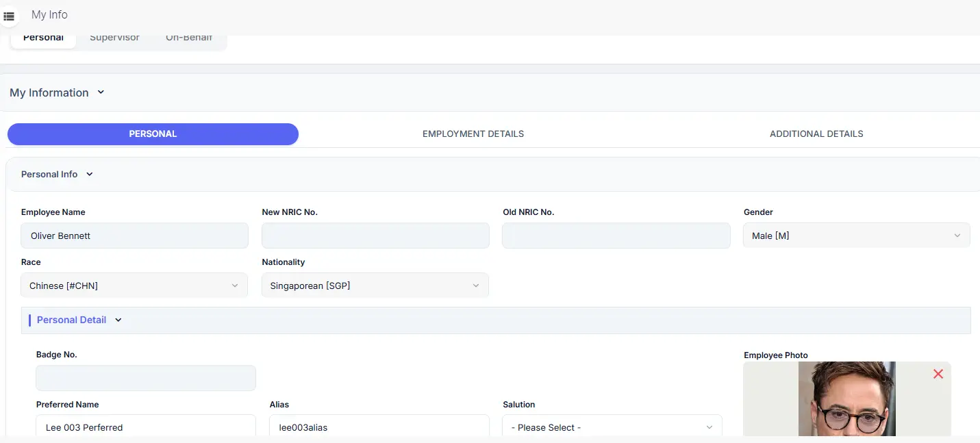Click the Preferred Name field
The width and height of the screenshot is (980, 443).
point(146,427)
